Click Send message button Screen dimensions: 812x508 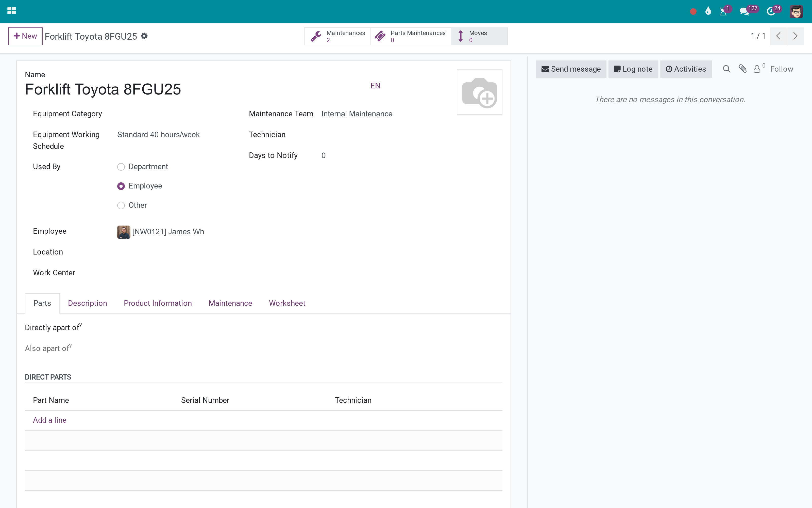click(571, 69)
